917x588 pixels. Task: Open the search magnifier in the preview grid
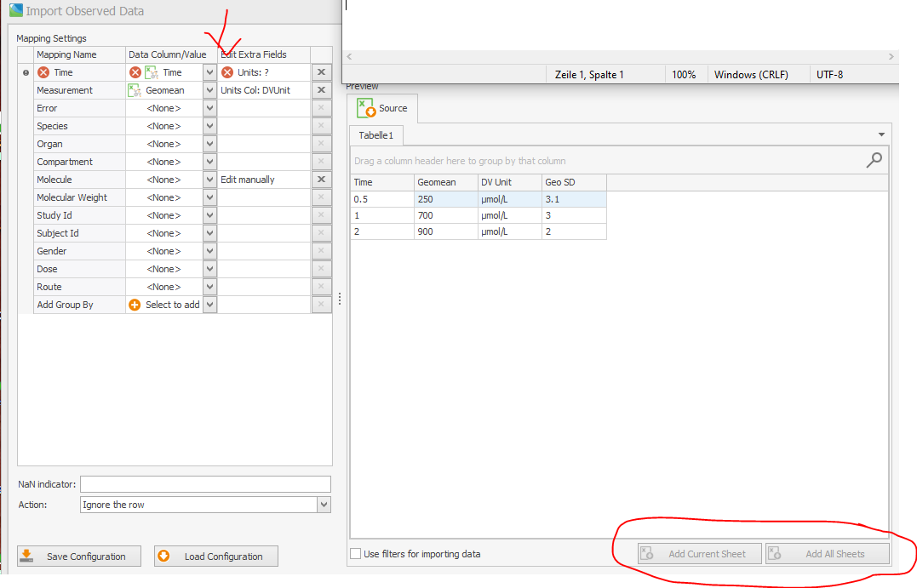[875, 161]
